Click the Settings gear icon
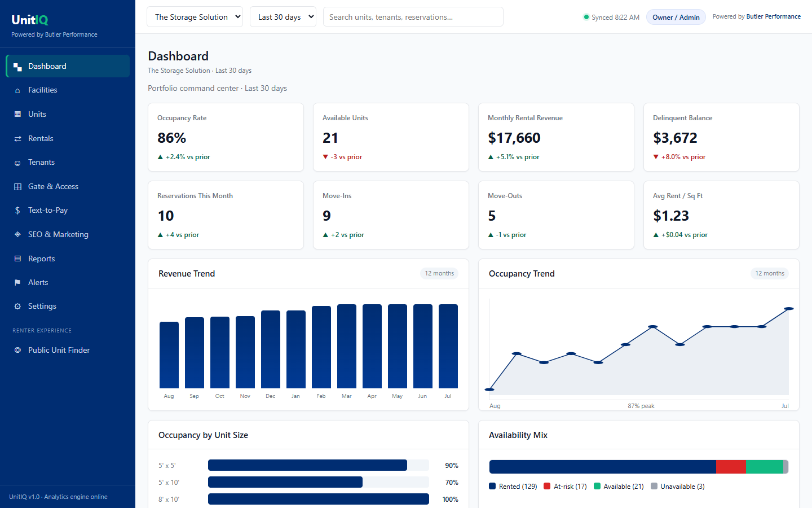 [17, 306]
